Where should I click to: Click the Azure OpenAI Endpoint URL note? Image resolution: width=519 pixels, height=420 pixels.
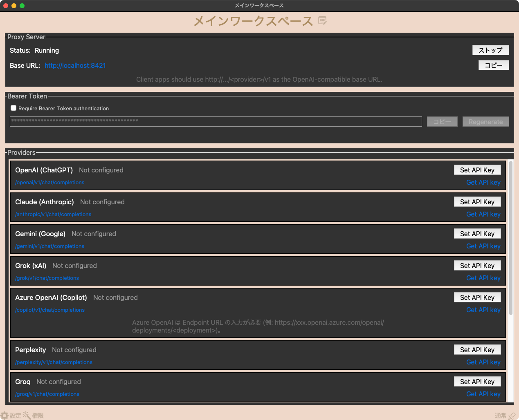258,326
